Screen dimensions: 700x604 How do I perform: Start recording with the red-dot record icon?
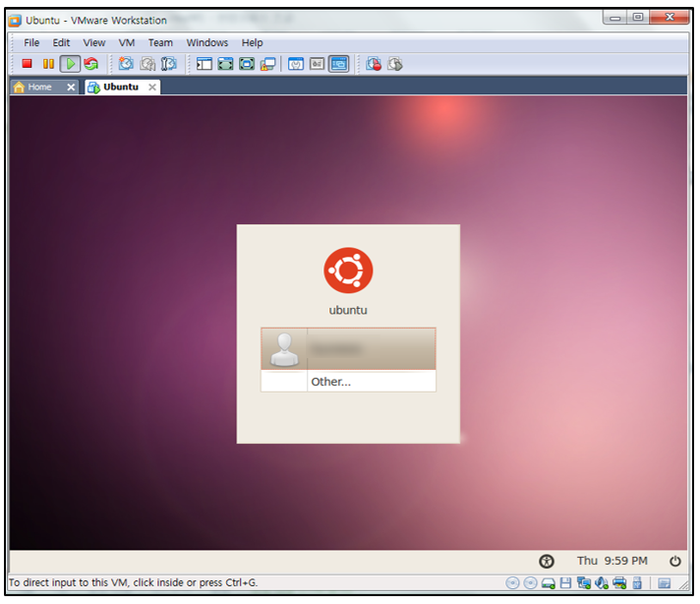pyautogui.click(x=374, y=64)
